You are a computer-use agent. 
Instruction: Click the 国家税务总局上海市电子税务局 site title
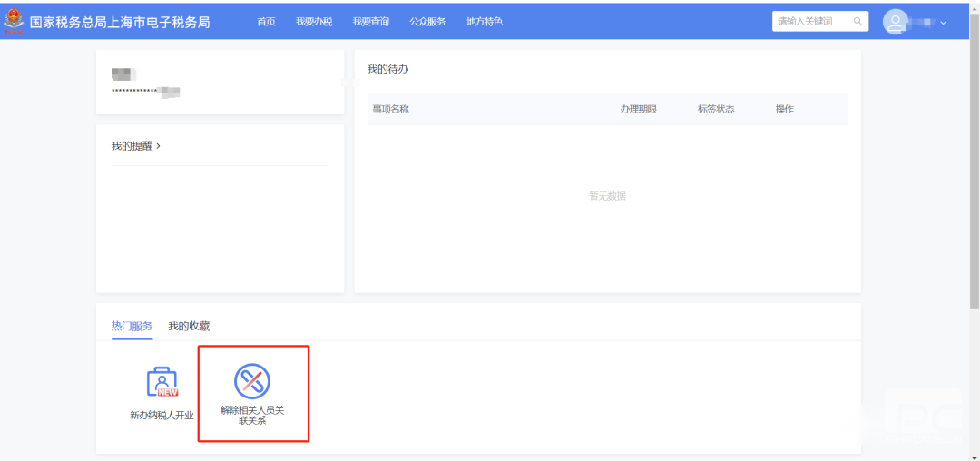click(x=120, y=22)
